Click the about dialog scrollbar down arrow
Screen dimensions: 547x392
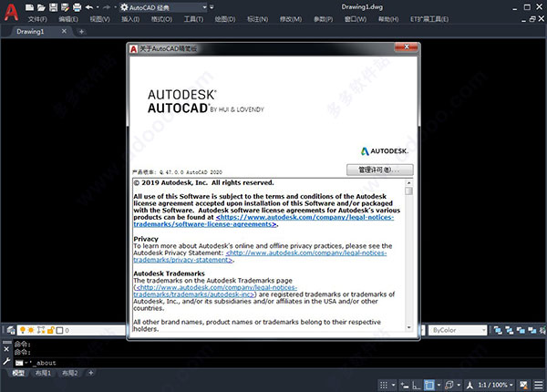coord(408,327)
